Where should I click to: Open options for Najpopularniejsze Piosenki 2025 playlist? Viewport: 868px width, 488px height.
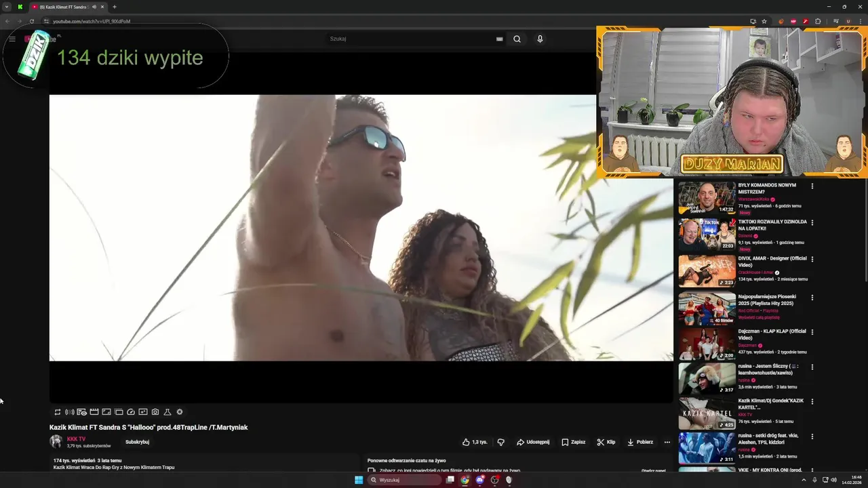click(x=812, y=297)
